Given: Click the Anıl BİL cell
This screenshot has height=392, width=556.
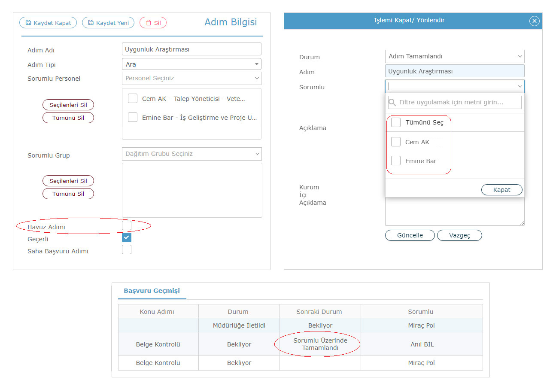Looking at the screenshot, I should (422, 344).
